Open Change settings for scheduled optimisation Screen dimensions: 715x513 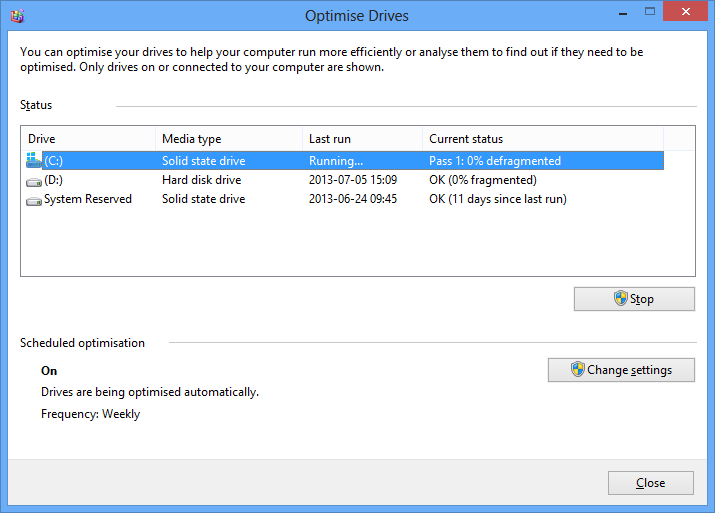click(621, 370)
